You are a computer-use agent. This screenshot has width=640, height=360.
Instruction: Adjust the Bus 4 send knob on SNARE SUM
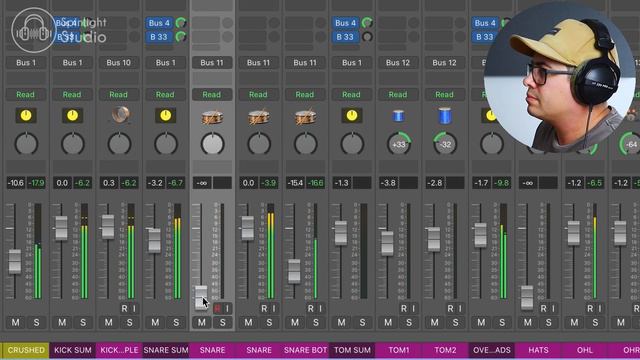click(181, 23)
